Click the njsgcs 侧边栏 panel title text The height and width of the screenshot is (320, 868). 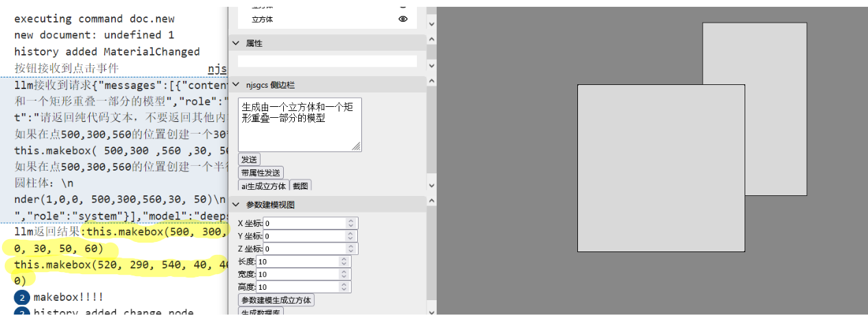(270, 85)
